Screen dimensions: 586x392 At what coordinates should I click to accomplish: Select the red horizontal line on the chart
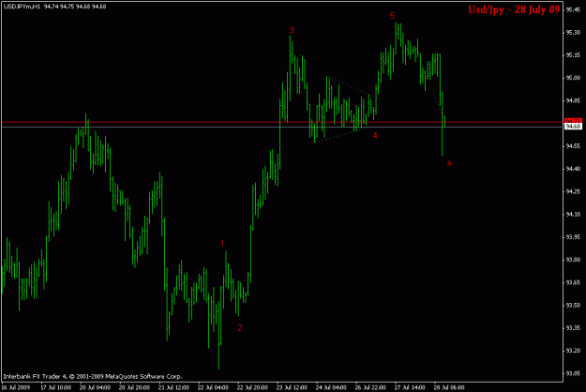pyautogui.click(x=282, y=122)
